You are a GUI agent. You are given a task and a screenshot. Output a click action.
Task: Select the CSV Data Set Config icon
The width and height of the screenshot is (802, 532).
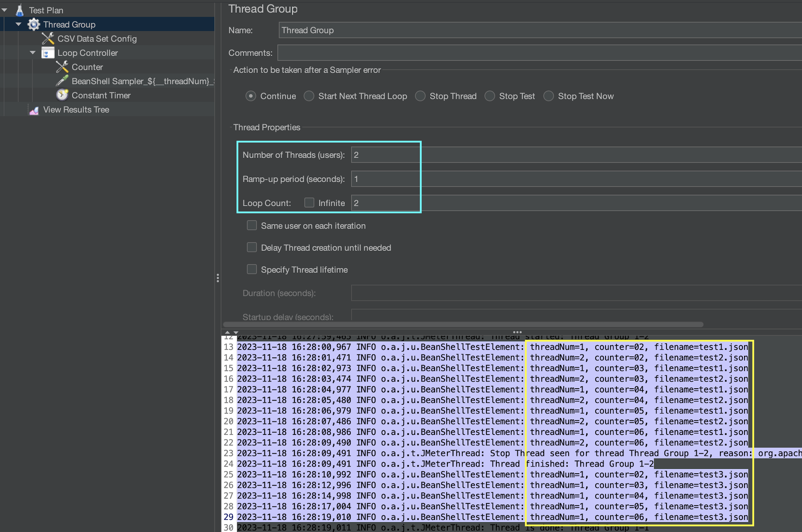48,38
